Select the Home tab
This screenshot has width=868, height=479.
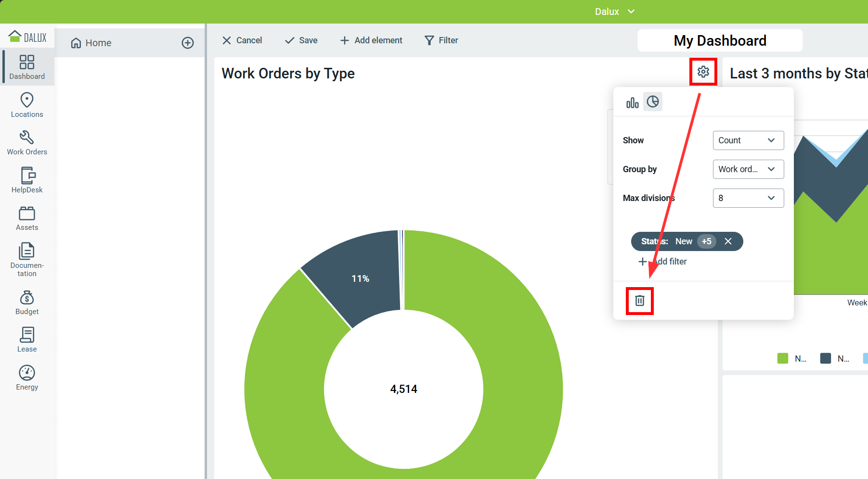(x=91, y=43)
